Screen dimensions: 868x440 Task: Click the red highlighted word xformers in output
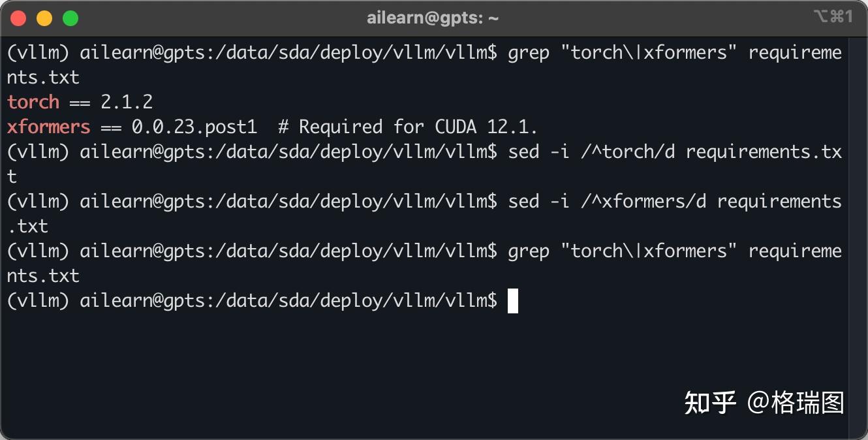tap(49, 127)
